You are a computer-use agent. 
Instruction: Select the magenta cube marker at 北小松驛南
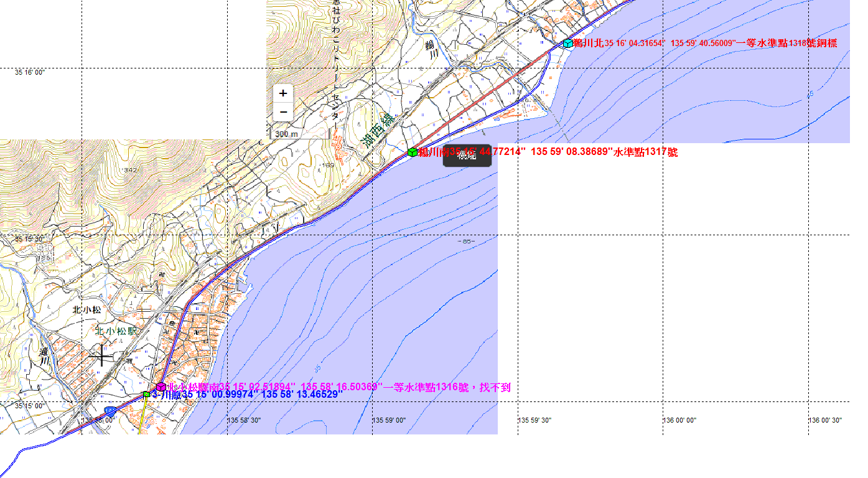(161, 387)
